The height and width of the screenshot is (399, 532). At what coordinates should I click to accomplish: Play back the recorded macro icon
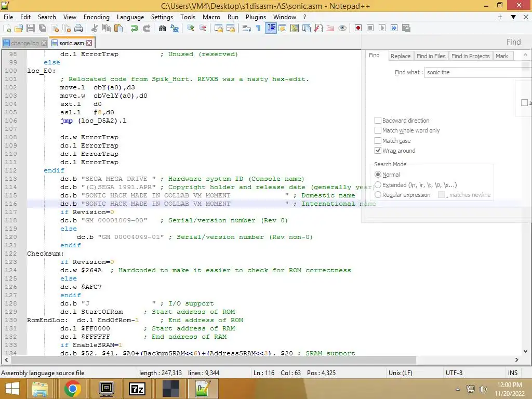[382, 28]
